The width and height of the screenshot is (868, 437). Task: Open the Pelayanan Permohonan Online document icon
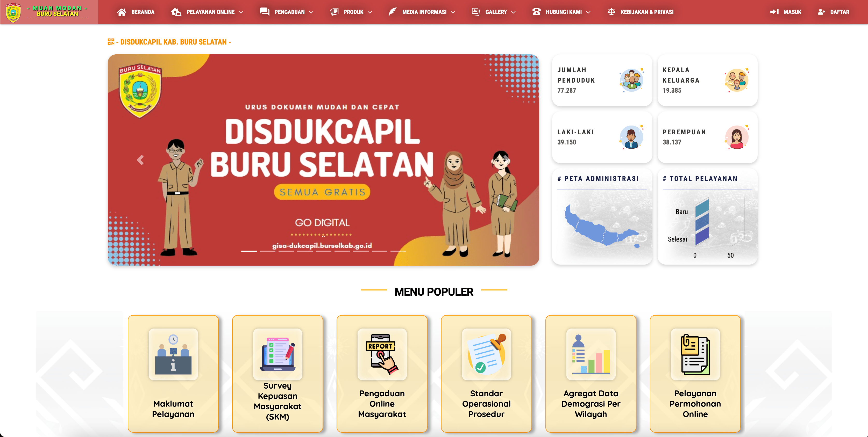pos(695,354)
